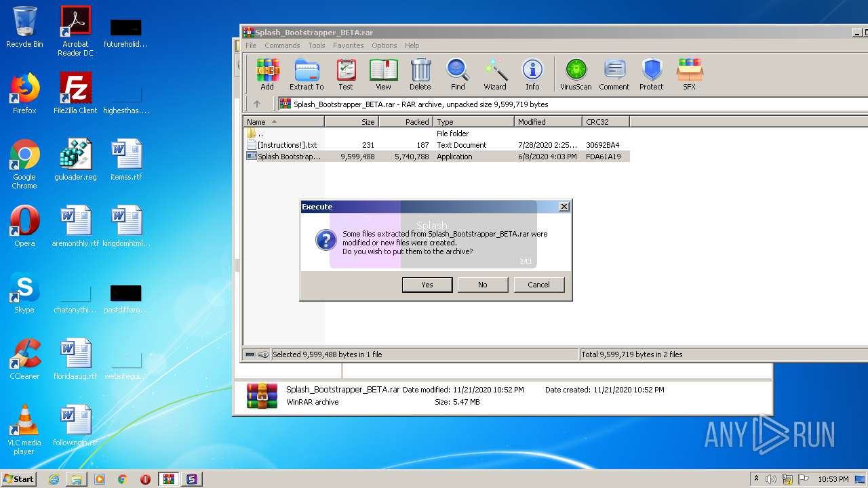Click the WinRAR taskbar button
This screenshot has width=868, height=488.
(x=168, y=479)
